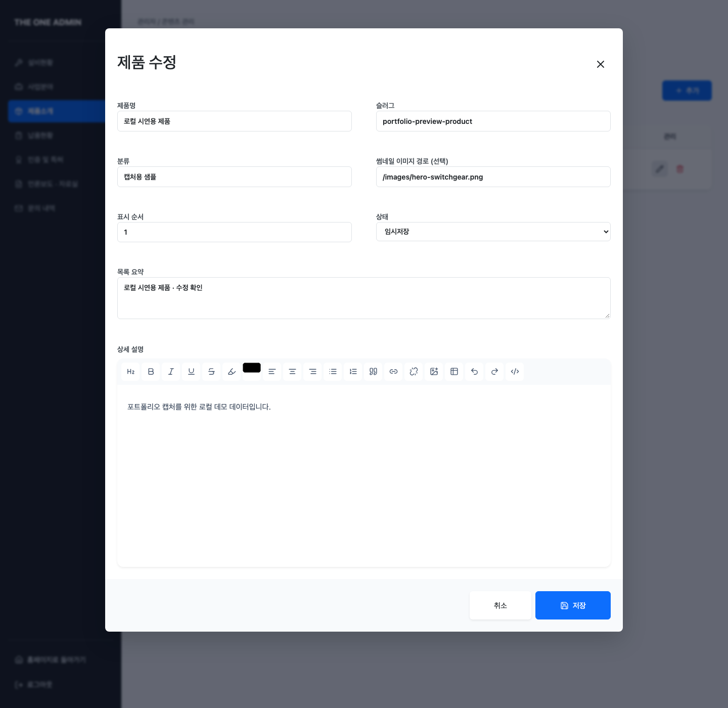Insert numbered list in editor
Viewport: 728px width, 708px height.
pos(353,372)
